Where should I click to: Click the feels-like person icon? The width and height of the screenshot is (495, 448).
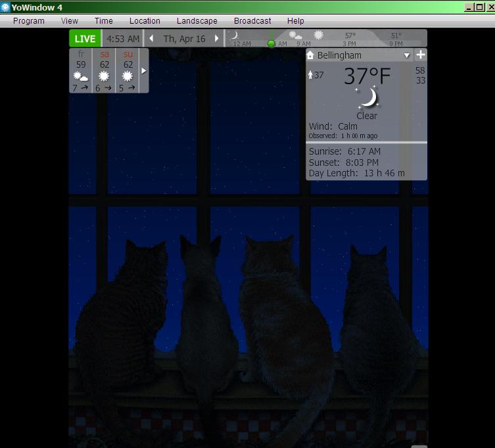tap(310, 75)
